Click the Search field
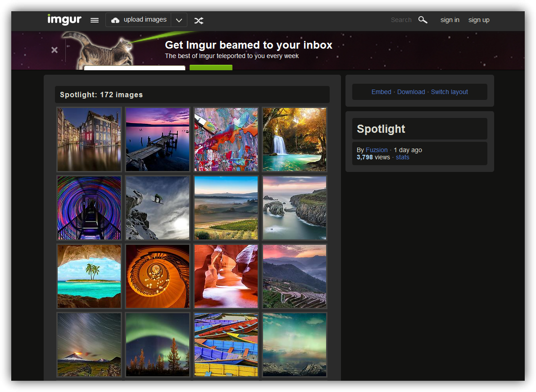This screenshot has width=536, height=392. [401, 20]
